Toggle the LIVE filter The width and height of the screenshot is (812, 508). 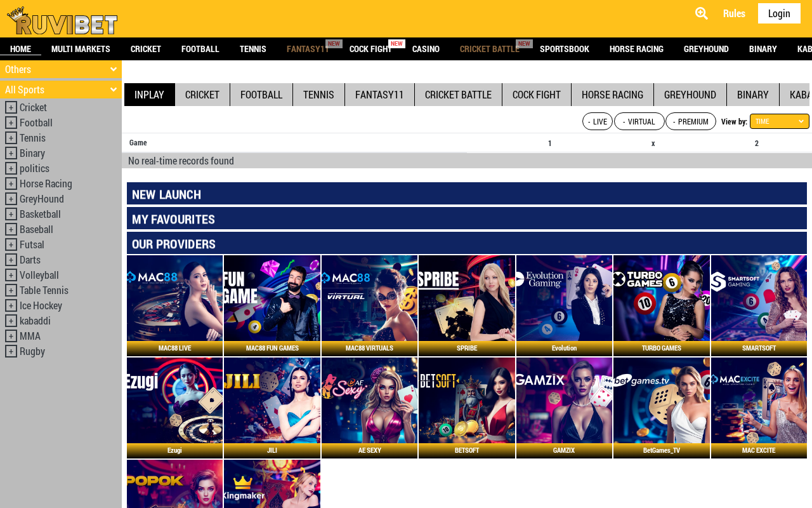click(x=598, y=121)
